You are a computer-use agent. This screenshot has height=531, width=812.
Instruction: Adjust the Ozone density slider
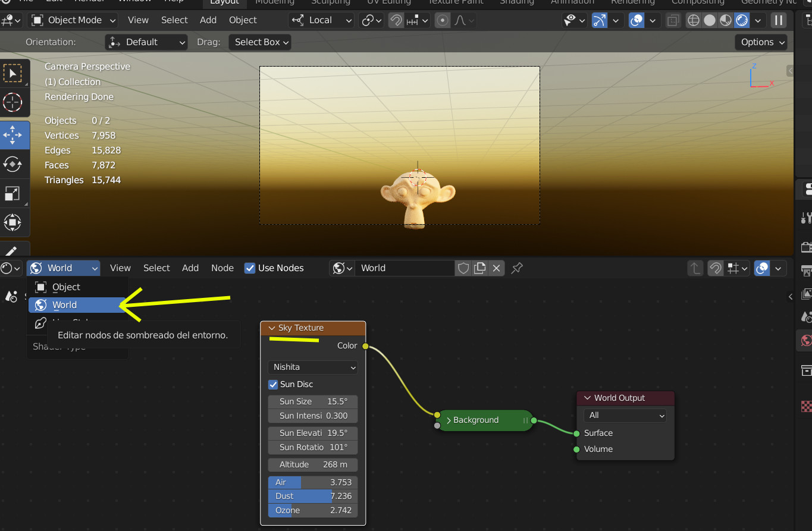coord(313,510)
